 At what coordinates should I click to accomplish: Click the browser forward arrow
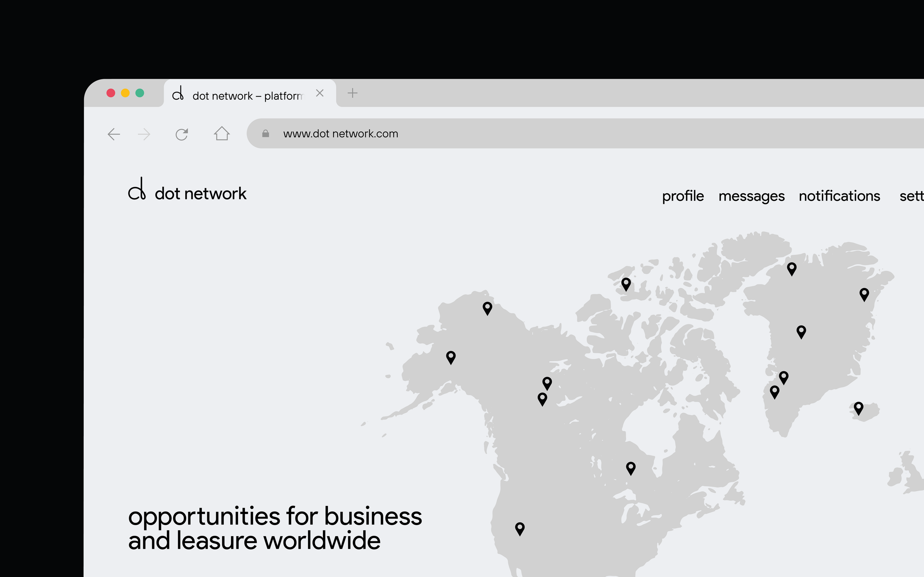click(144, 134)
